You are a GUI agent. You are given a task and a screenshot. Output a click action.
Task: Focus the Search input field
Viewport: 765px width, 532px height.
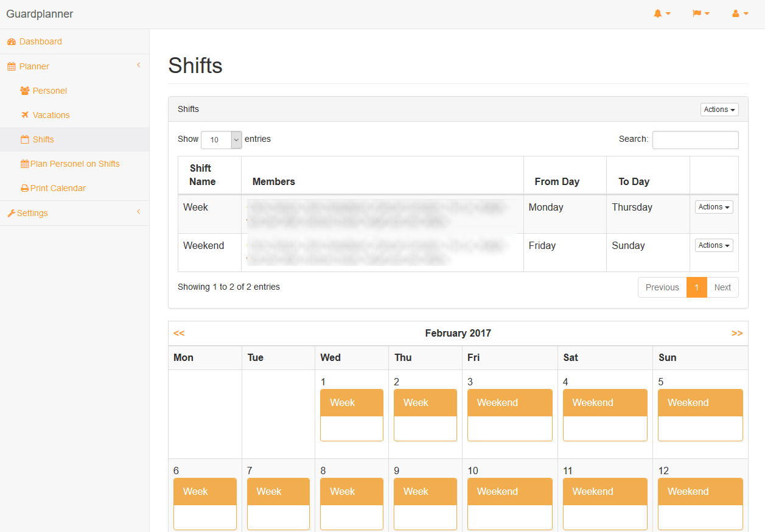(x=695, y=140)
